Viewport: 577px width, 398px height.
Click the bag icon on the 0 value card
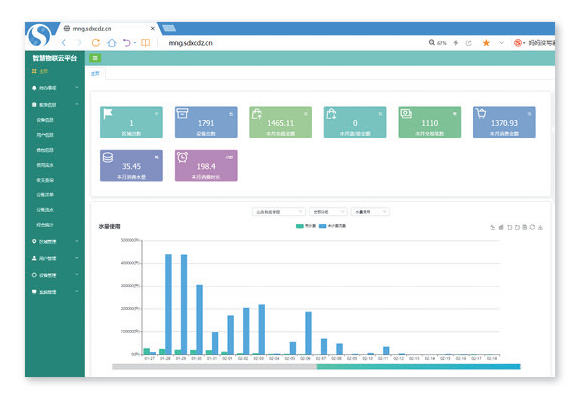point(331,114)
